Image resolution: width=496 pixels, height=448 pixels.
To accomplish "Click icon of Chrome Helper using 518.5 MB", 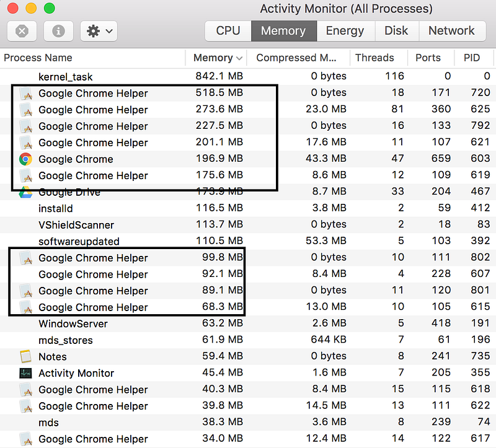I will click(x=25, y=94).
